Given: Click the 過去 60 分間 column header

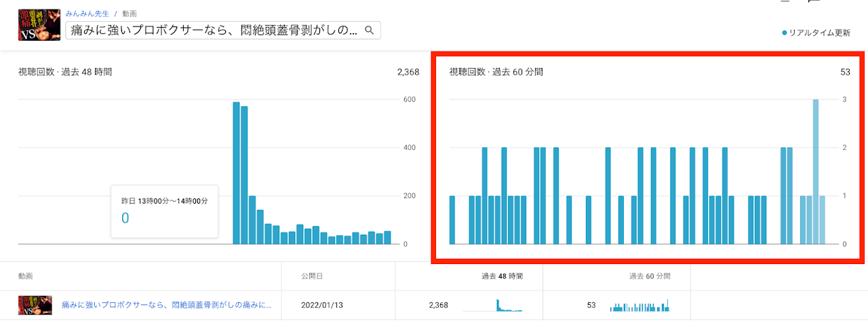Looking at the screenshot, I should (649, 276).
